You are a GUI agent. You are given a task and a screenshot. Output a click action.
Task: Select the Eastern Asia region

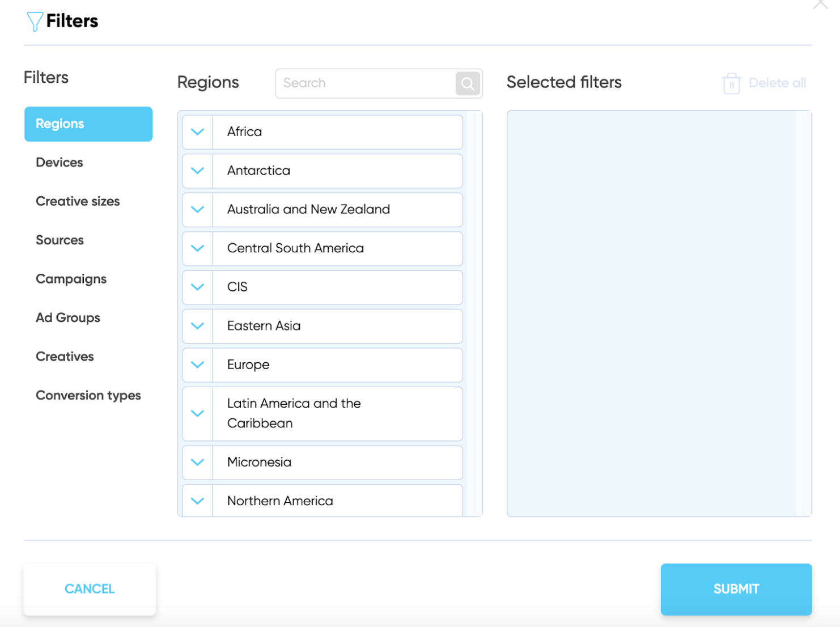coord(337,326)
